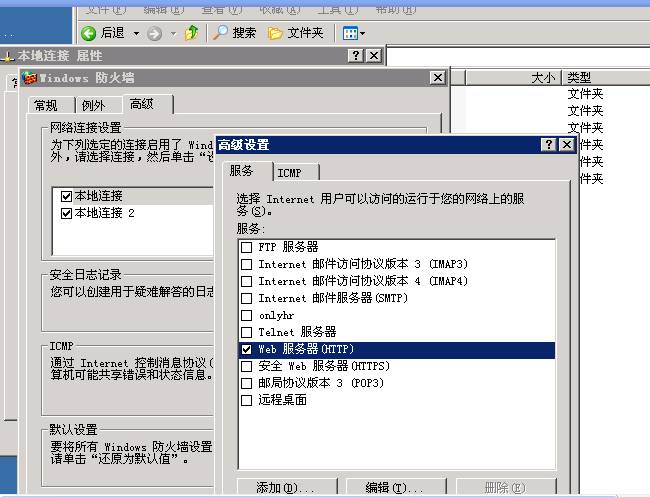Click the Folders (文件夹) toolbar button
This screenshot has width=650, height=497.
pyautogui.click(x=296, y=33)
